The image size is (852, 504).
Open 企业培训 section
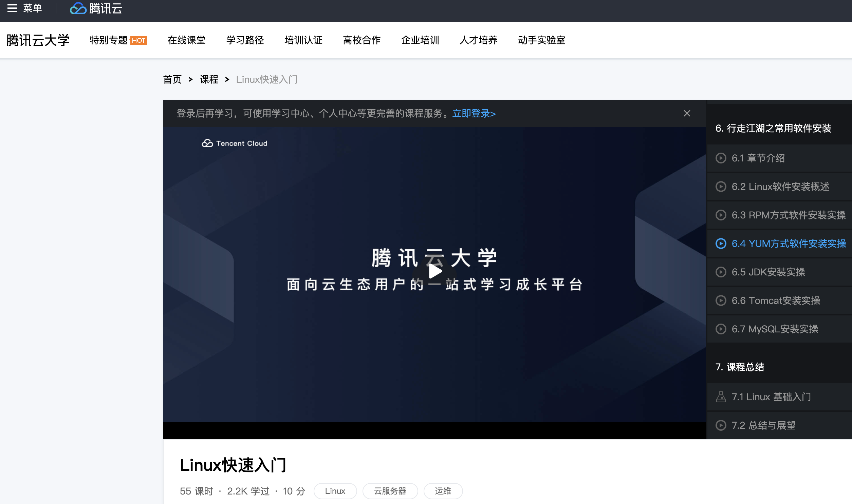(x=420, y=40)
